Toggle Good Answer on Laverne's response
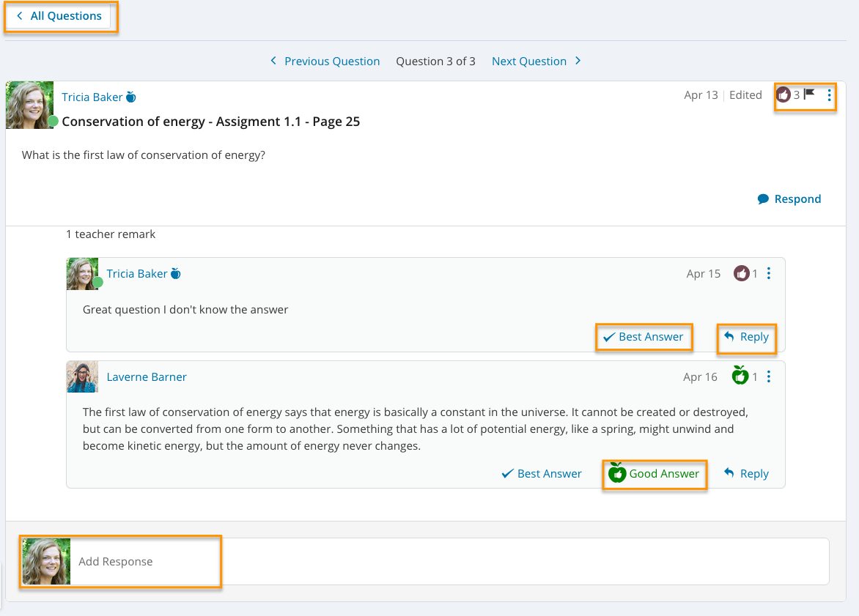This screenshot has height=616, width=859. point(655,474)
